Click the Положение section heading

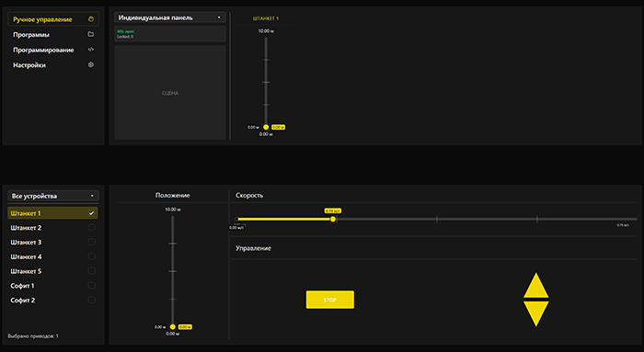point(173,195)
